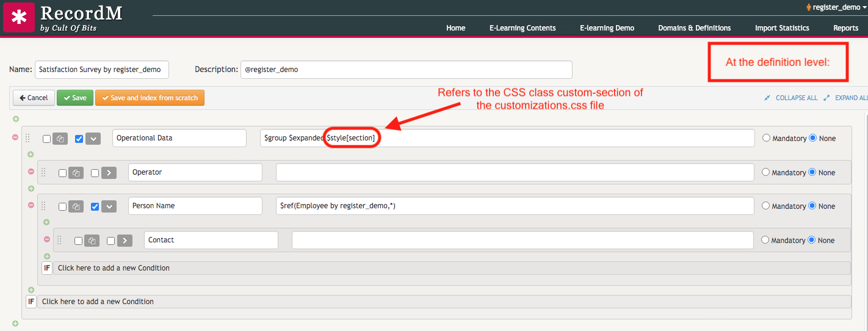Viewport: 868px width, 331px height.
Task: Open E-Learning Contents menu
Action: tap(523, 28)
